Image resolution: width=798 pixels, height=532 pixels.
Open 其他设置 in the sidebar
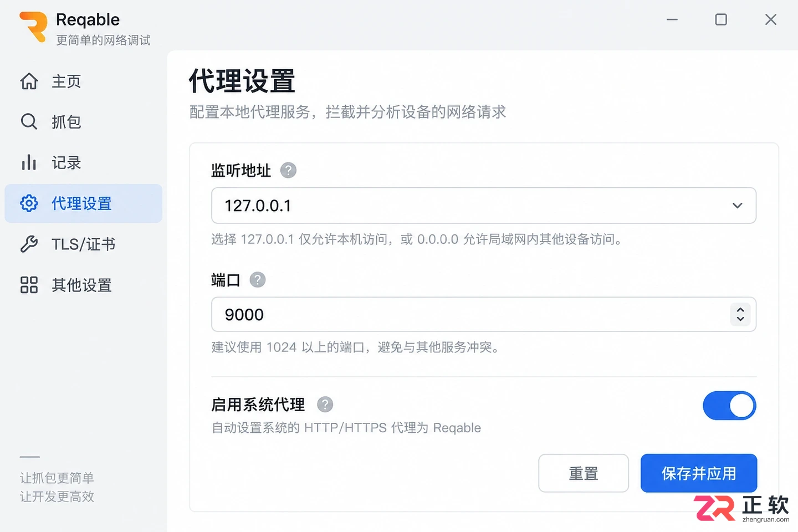[x=83, y=285]
